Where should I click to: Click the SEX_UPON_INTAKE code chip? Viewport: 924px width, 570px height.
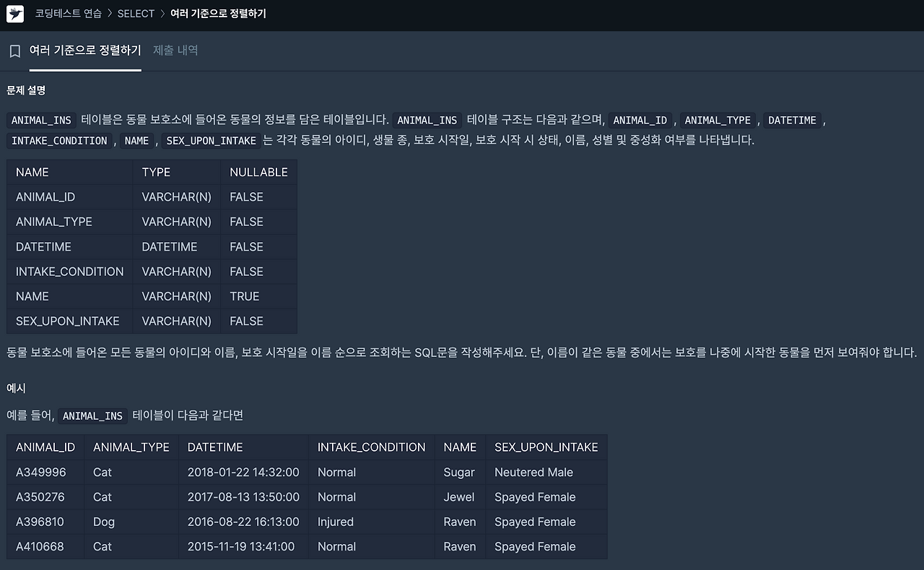click(211, 141)
